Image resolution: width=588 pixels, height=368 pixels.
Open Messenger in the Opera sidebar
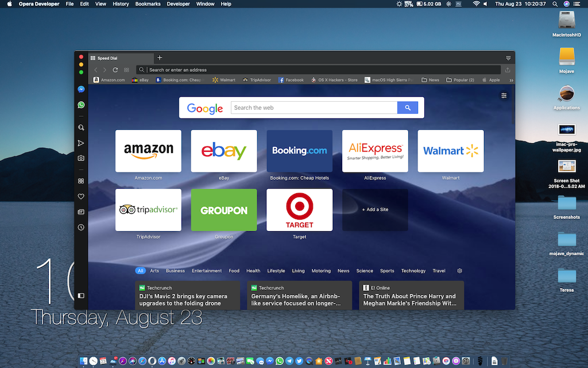click(x=81, y=89)
